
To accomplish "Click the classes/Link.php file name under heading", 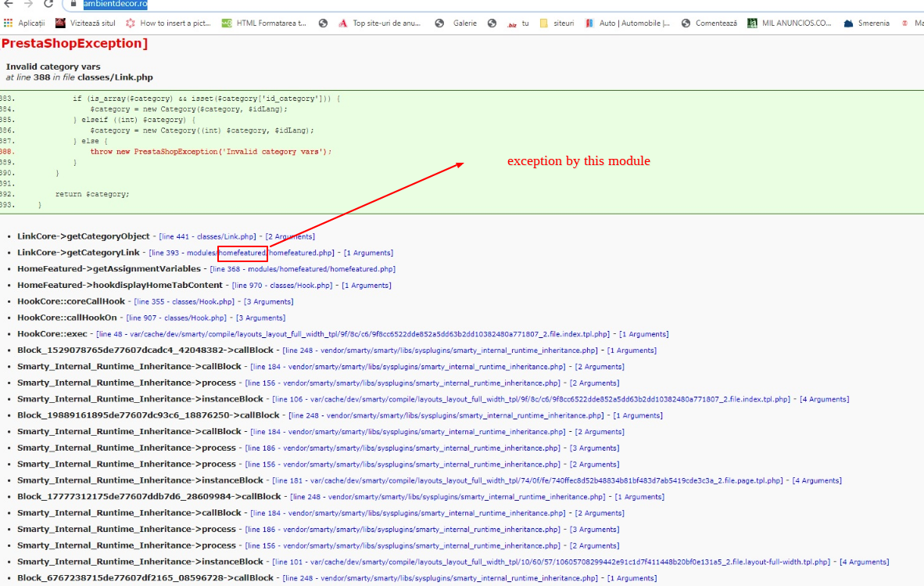I will 115,77.
